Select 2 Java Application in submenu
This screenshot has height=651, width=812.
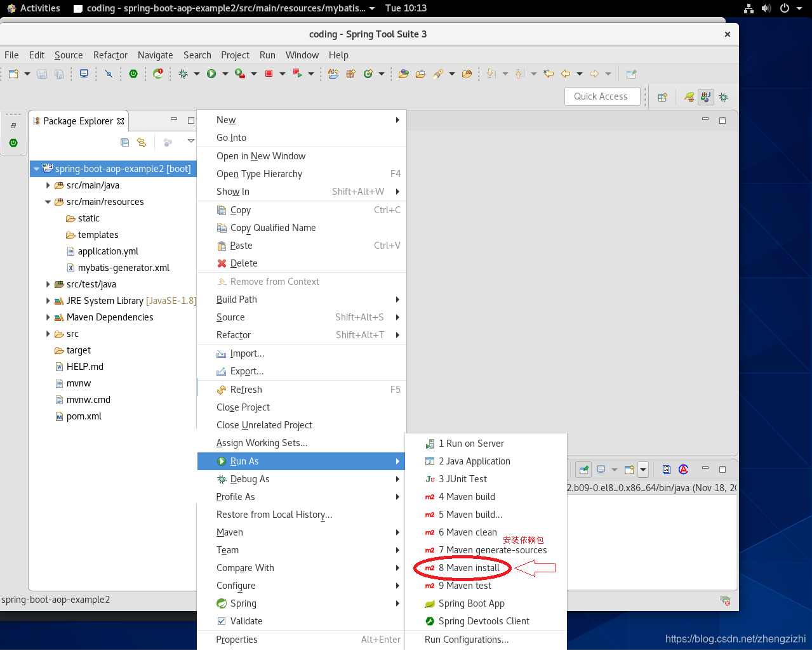[486, 461]
